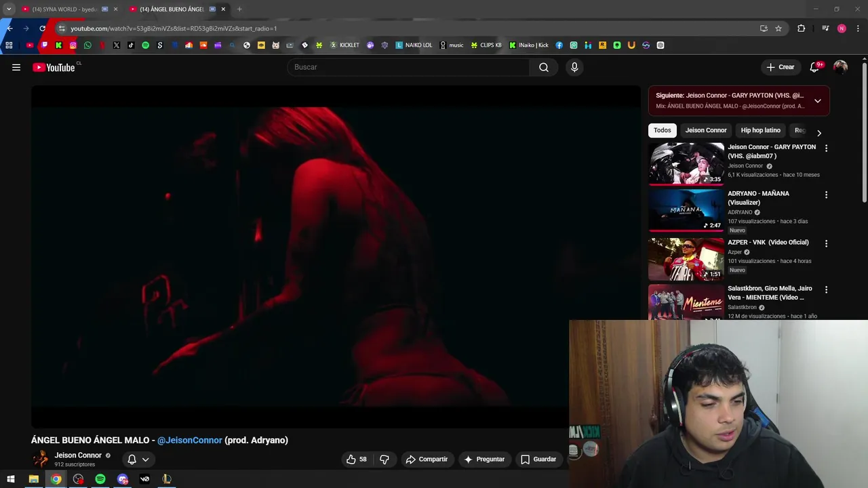Open Windows Start menu
The image size is (868, 488).
click(x=10, y=479)
